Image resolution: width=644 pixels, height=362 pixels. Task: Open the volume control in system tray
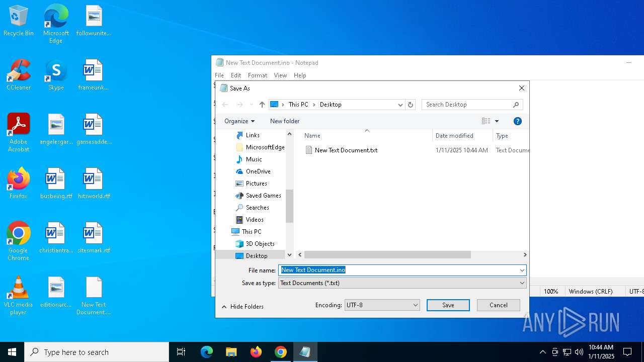tap(579, 352)
